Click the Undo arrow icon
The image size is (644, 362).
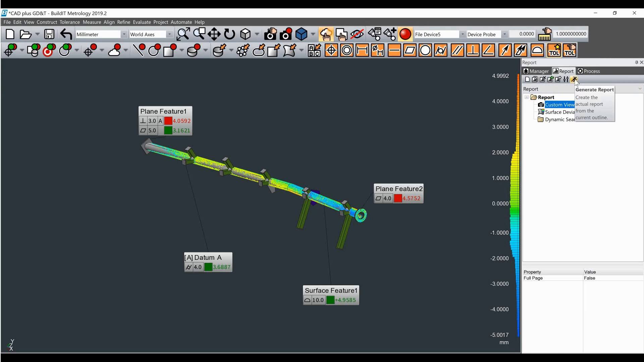pyautogui.click(x=66, y=34)
